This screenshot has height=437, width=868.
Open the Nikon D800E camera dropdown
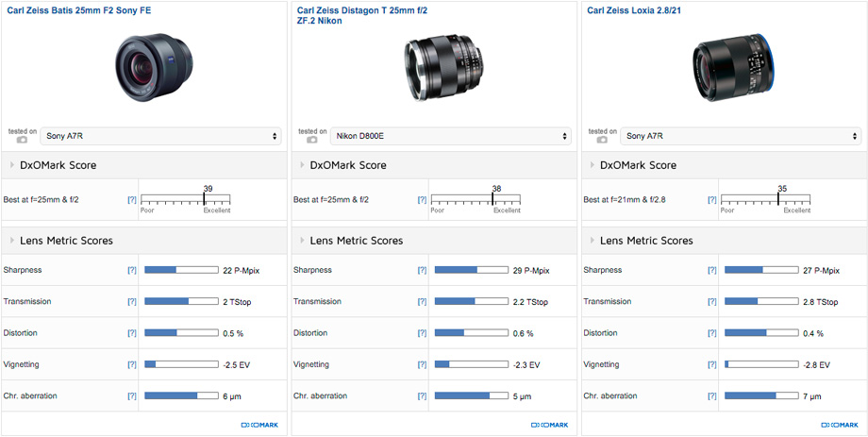pyautogui.click(x=451, y=136)
